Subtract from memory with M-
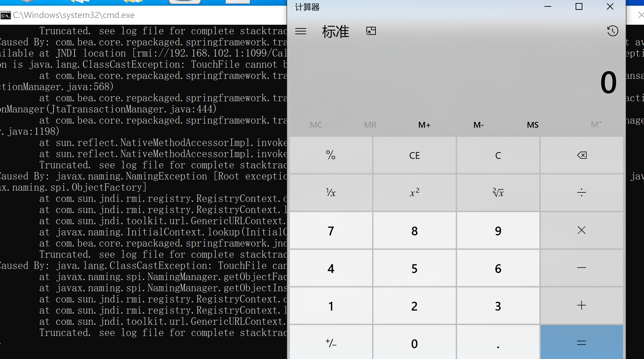Screen dimensions: 644x359 point(478,125)
